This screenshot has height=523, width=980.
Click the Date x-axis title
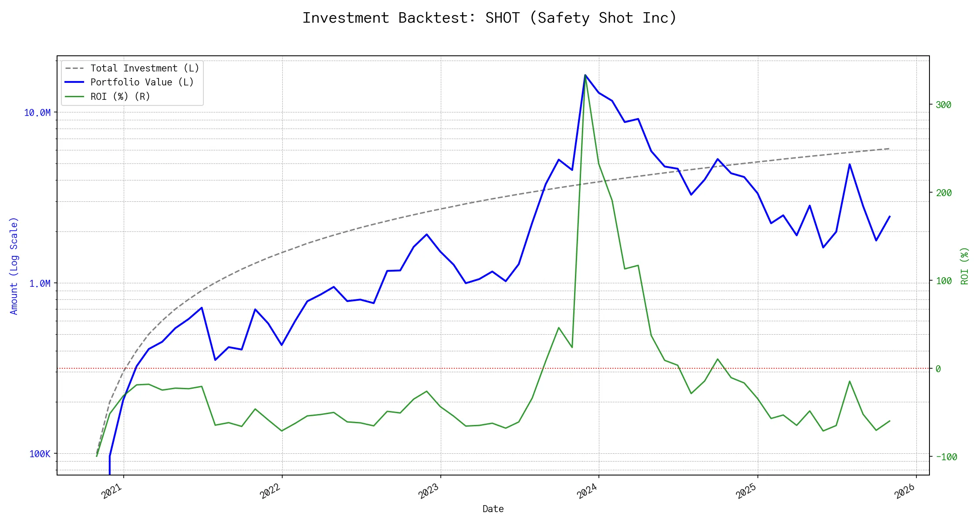click(493, 509)
